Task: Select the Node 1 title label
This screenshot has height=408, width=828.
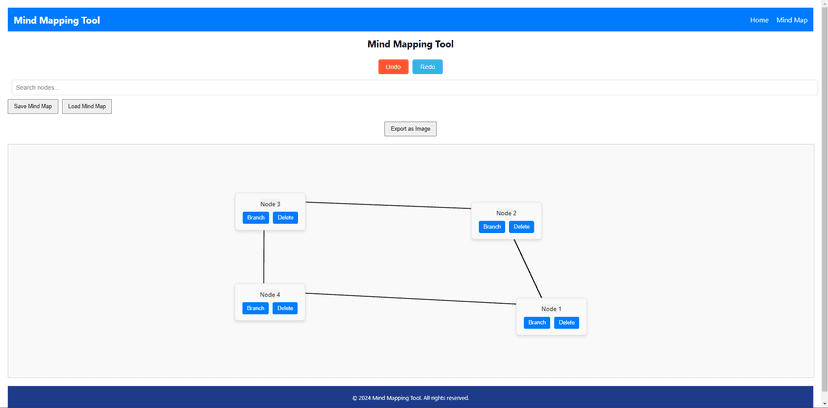Action: [x=551, y=309]
